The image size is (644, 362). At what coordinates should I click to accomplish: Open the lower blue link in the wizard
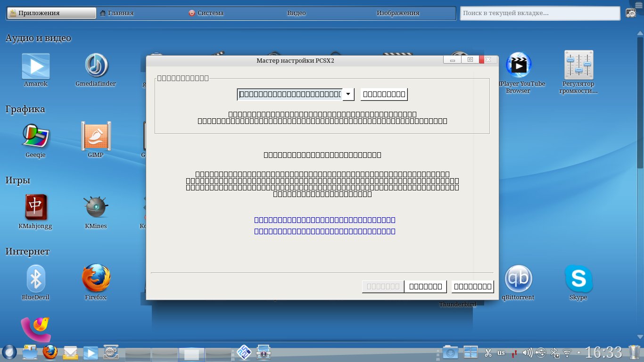(325, 231)
